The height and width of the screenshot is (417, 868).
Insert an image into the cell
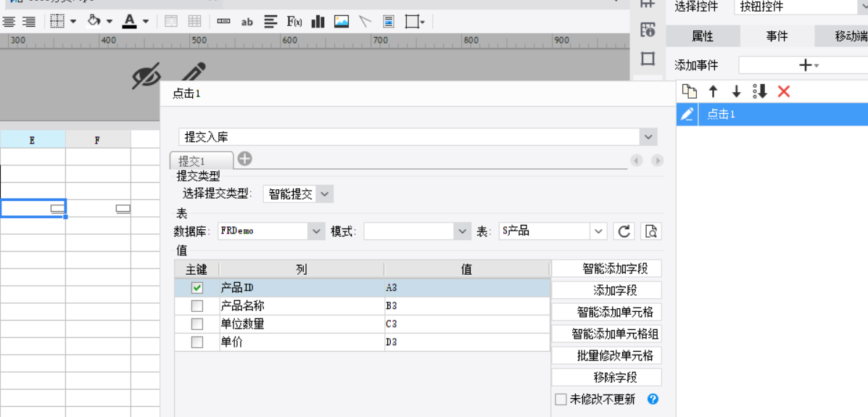tap(342, 22)
